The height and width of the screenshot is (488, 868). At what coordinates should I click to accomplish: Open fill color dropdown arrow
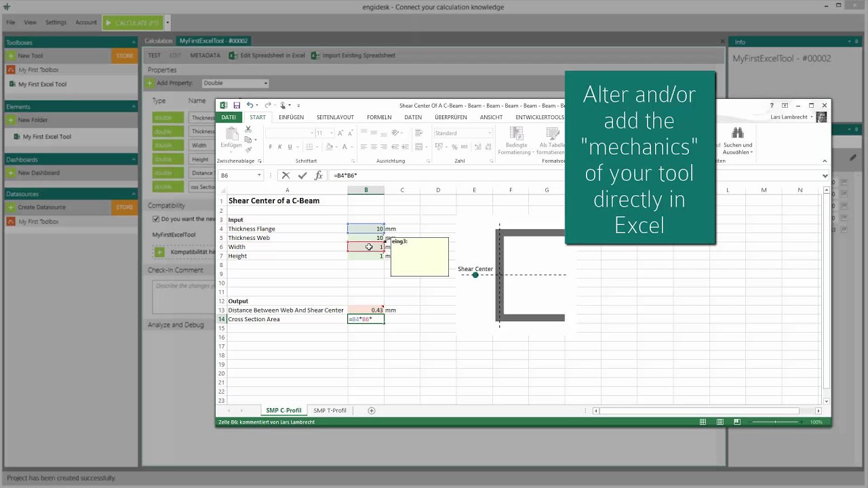point(336,147)
